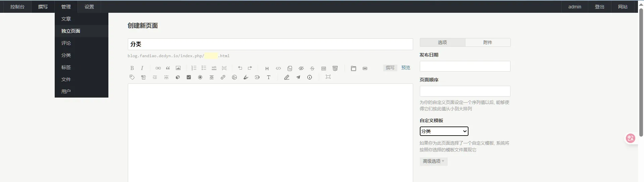The width and height of the screenshot is (644, 182).
Task: Switch to the 选项 options tab
Action: click(443, 42)
